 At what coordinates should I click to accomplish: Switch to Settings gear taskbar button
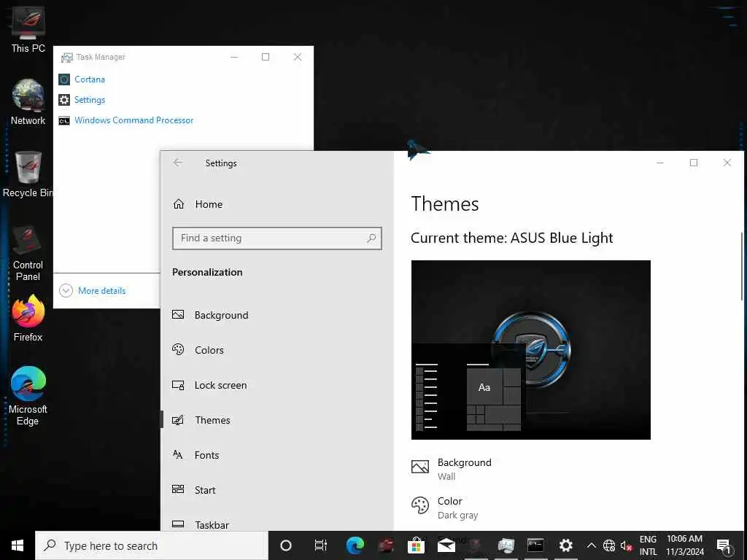tap(565, 545)
